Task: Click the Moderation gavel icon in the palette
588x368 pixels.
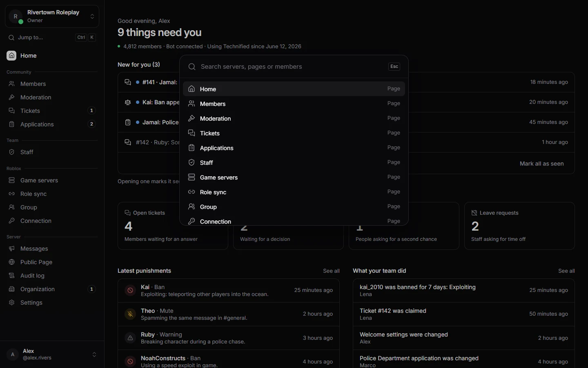Action: 192,118
